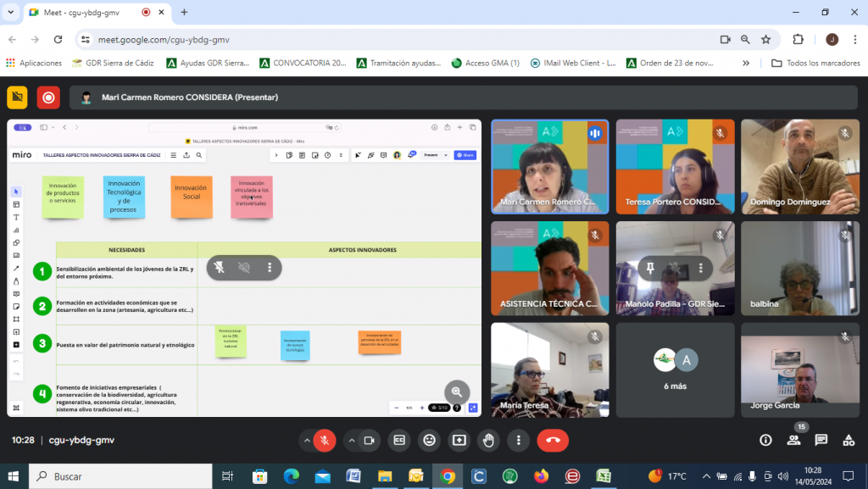
Task: Click the zoom magnifier on shared screen
Action: [x=457, y=392]
